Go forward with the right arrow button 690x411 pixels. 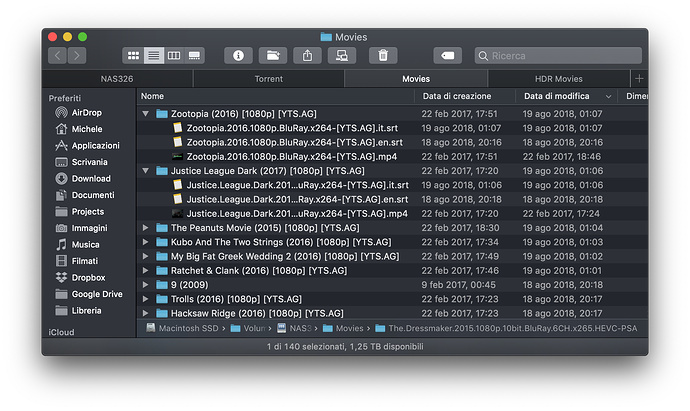click(x=77, y=55)
